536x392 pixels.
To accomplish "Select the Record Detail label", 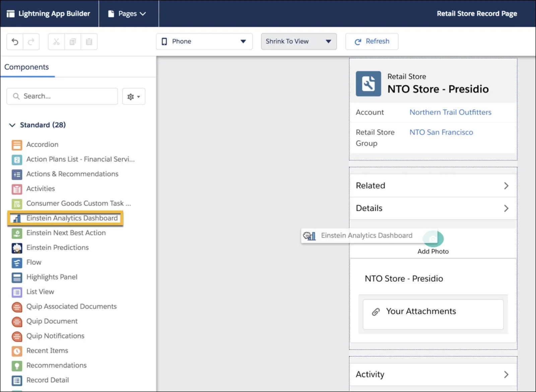I will point(48,380).
